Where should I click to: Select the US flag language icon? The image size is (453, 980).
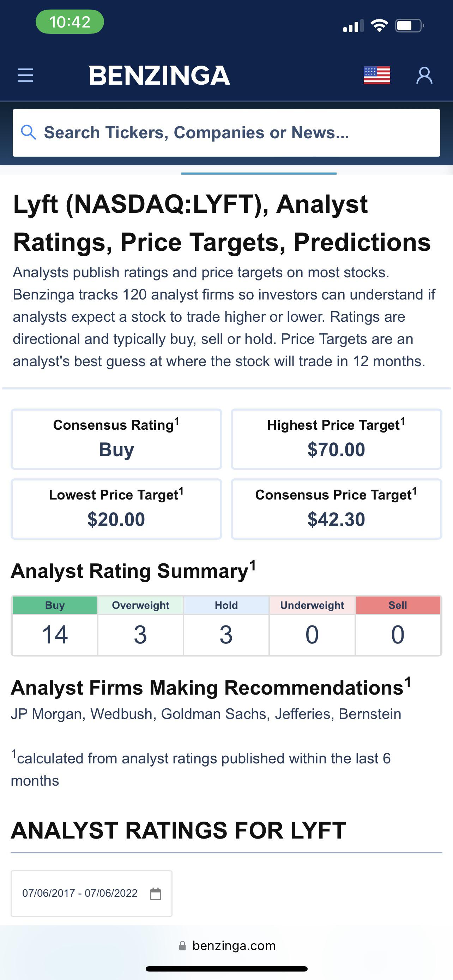pos(377,75)
